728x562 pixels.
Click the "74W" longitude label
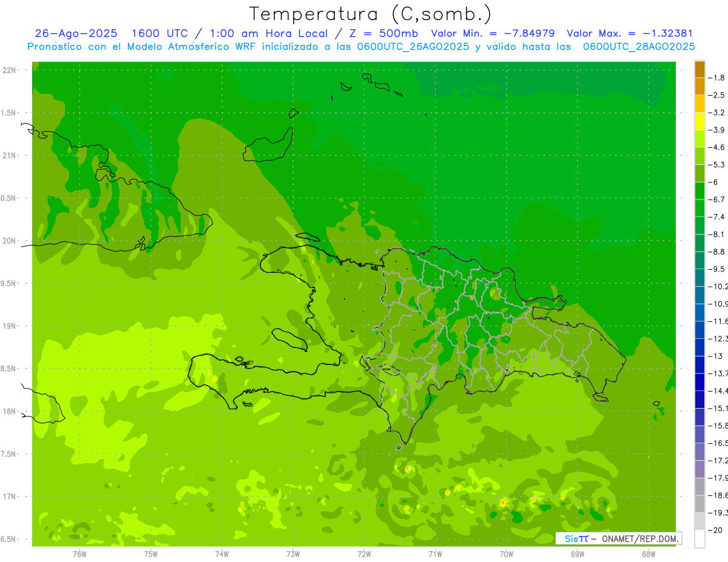pyautogui.click(x=222, y=554)
